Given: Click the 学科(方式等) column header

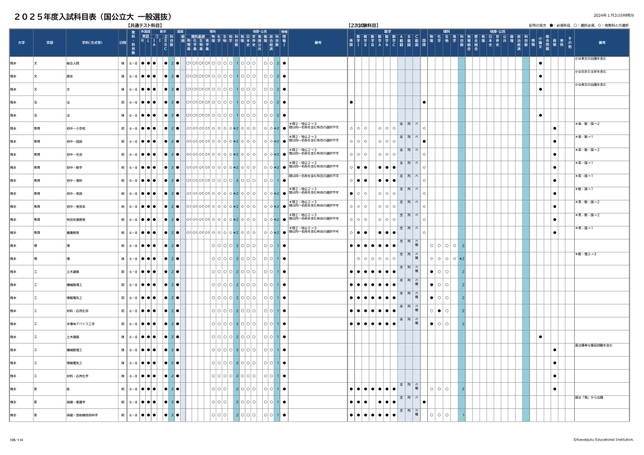Looking at the screenshot, I should (x=86, y=43).
